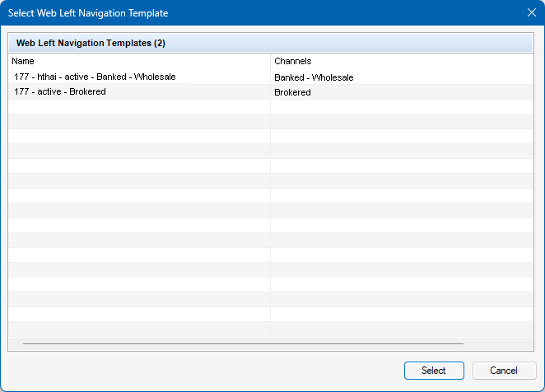The height and width of the screenshot is (392, 545).
Task: Cancel the template selection dialog
Action: [x=504, y=371]
